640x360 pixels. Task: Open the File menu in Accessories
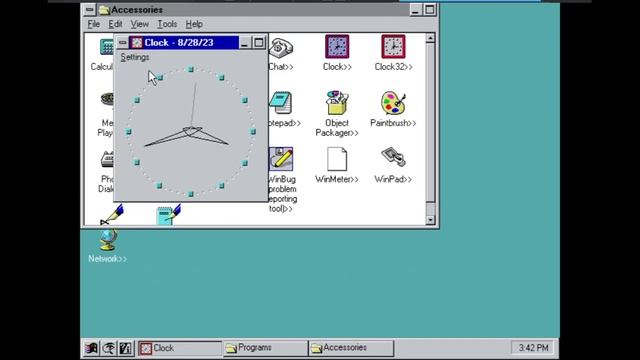93,24
